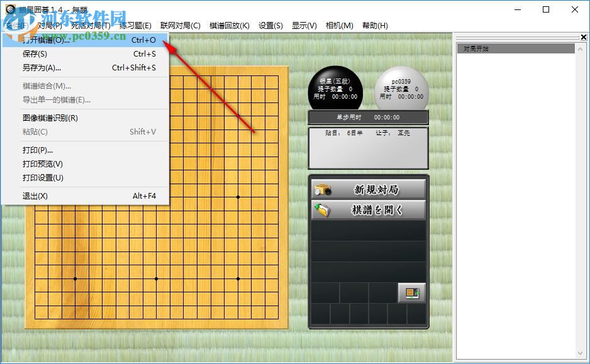
Task: Click the application icon in the title bar
Action: click(x=9, y=9)
